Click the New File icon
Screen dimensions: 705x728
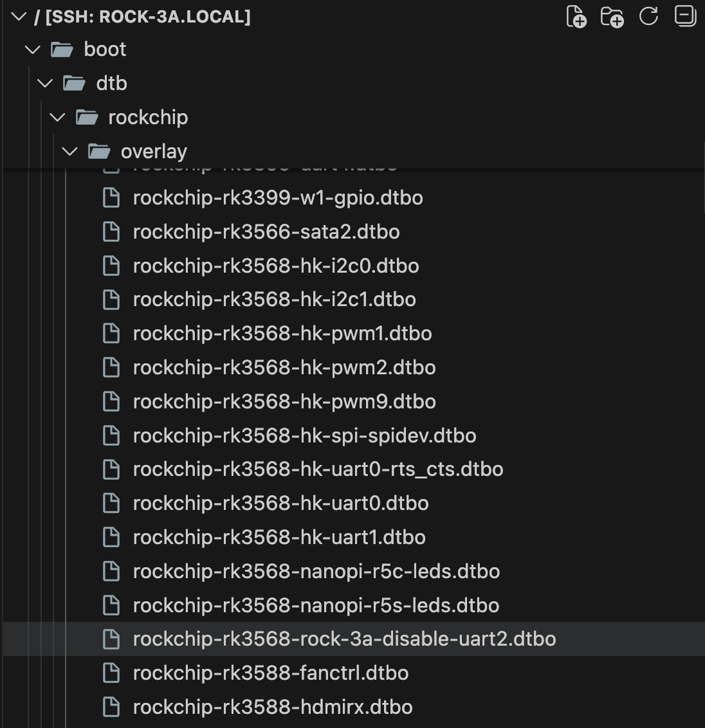576,17
